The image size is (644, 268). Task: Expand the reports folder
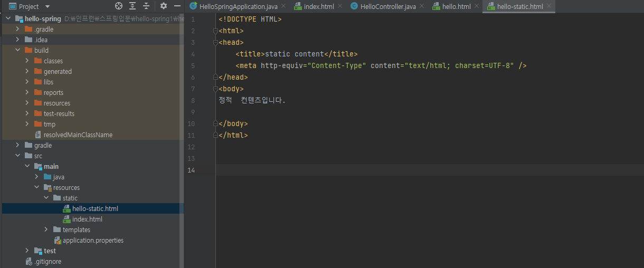pyautogui.click(x=27, y=92)
